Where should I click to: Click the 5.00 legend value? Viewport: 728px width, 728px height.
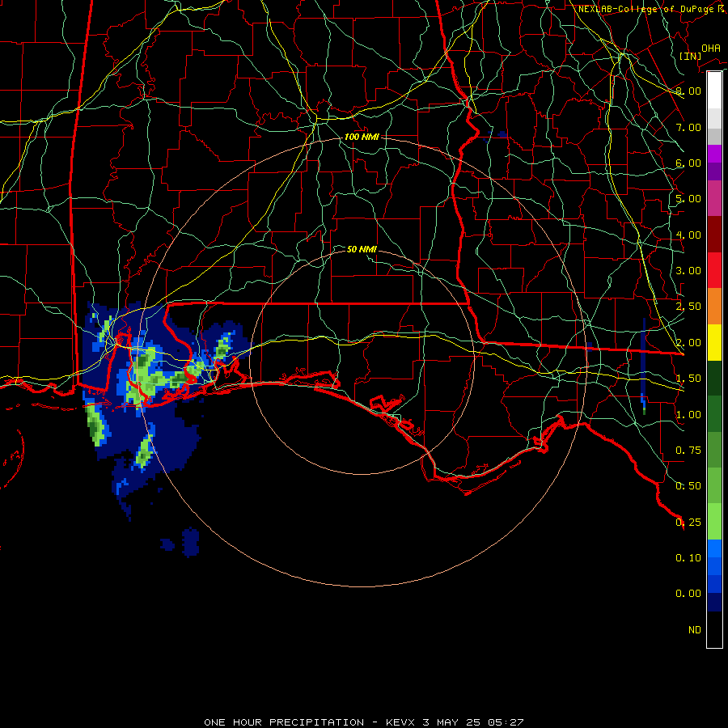pyautogui.click(x=688, y=199)
